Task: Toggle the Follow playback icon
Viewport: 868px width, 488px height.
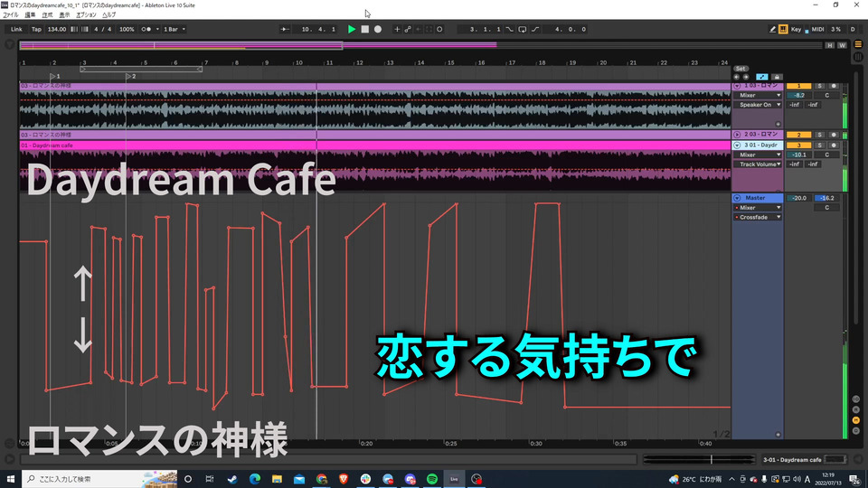Action: [x=285, y=29]
